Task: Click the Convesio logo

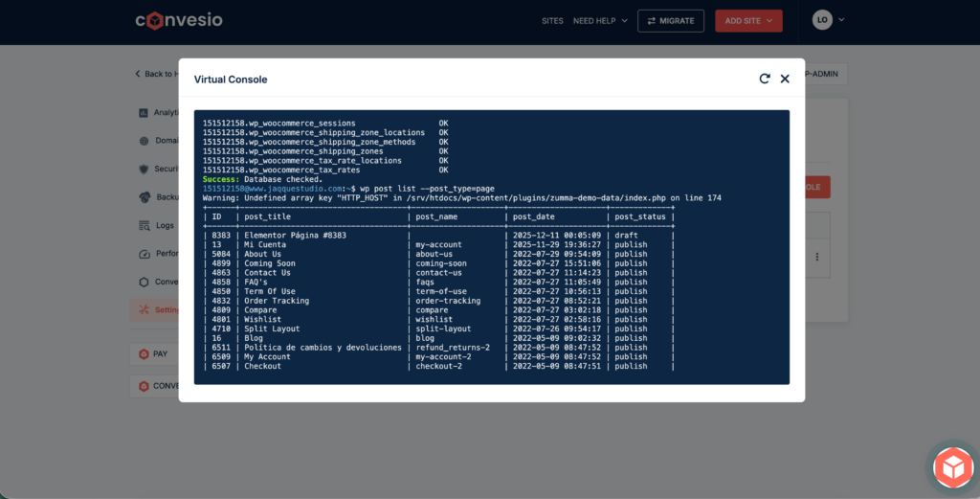Action: [179, 21]
